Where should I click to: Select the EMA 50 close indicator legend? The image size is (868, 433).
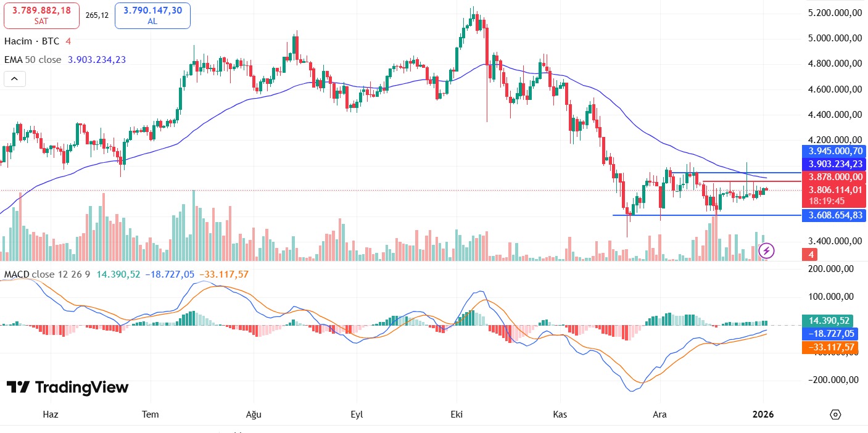[x=33, y=60]
